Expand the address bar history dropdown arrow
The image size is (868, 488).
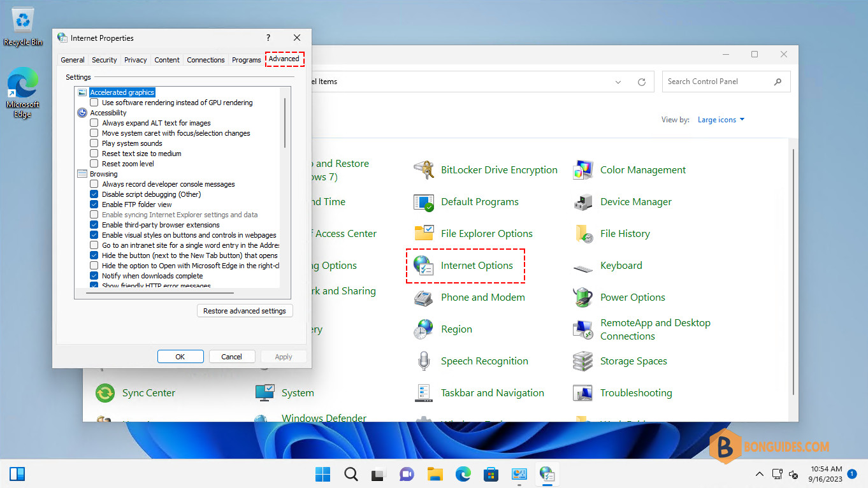pos(618,82)
